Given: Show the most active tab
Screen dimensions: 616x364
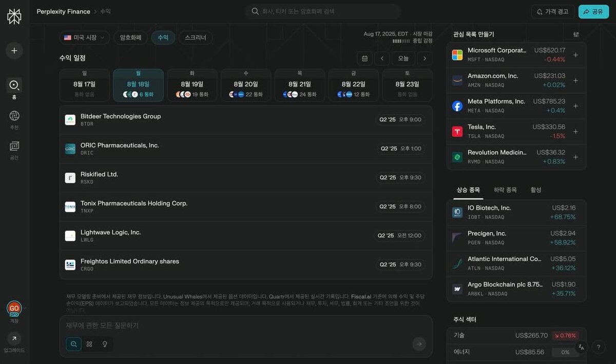Looking at the screenshot, I should tap(536, 190).
